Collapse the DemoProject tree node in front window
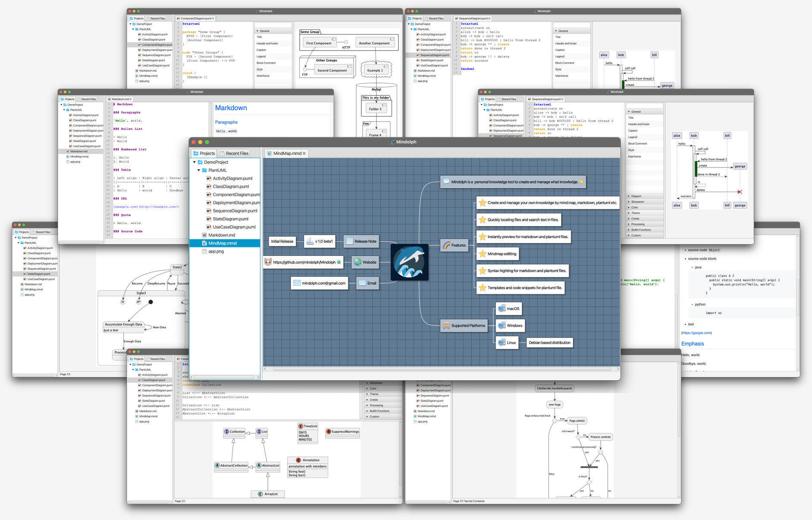Image resolution: width=812 pixels, height=520 pixels. (x=194, y=162)
